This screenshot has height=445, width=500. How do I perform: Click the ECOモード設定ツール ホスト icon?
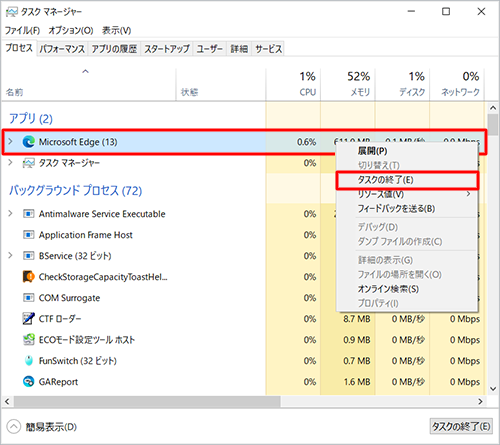(x=28, y=340)
